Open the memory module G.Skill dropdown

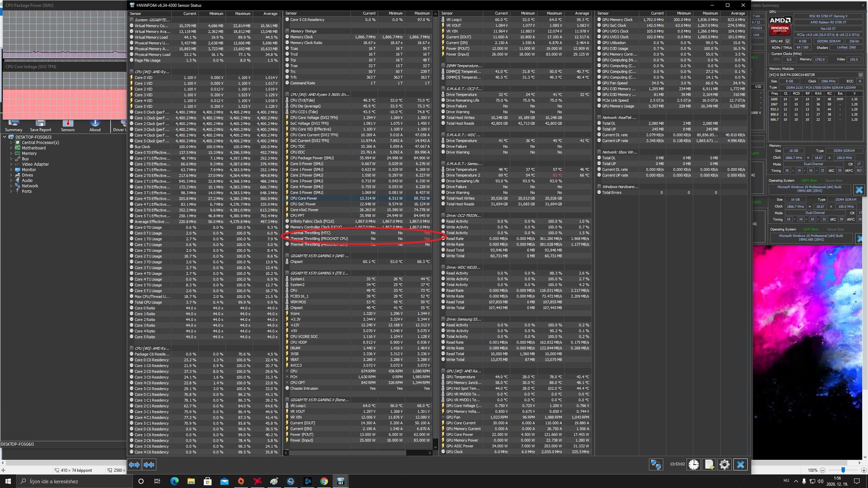pos(816,75)
